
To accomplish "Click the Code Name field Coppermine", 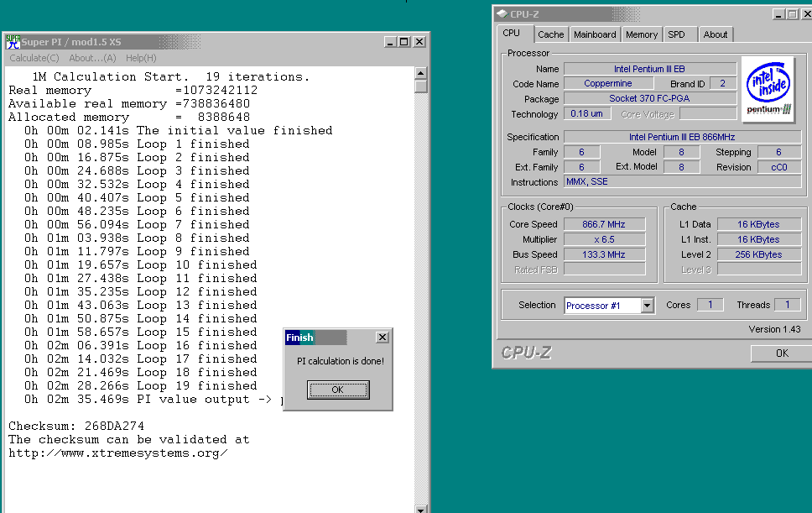I will pyautogui.click(x=608, y=83).
